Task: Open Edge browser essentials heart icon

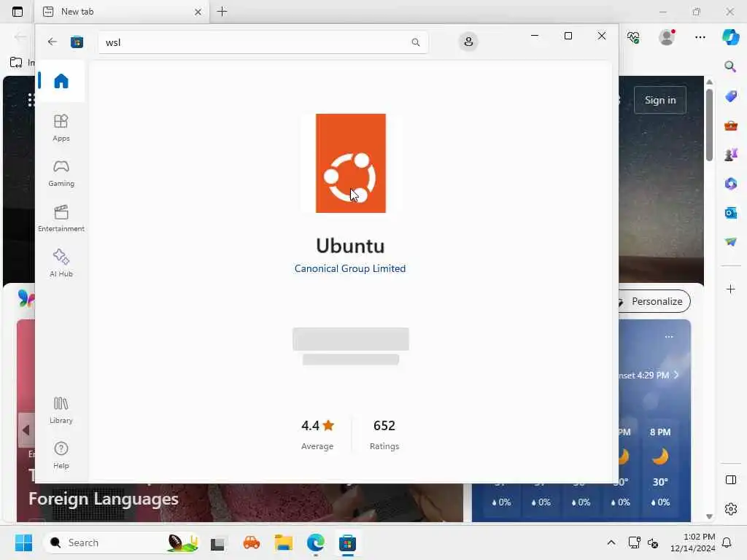Action: 632,37
